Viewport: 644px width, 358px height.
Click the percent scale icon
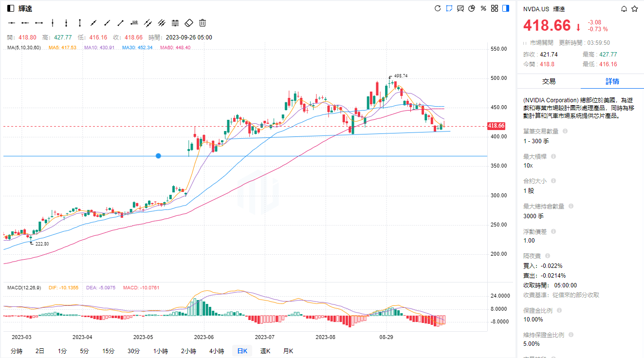[x=483, y=8]
